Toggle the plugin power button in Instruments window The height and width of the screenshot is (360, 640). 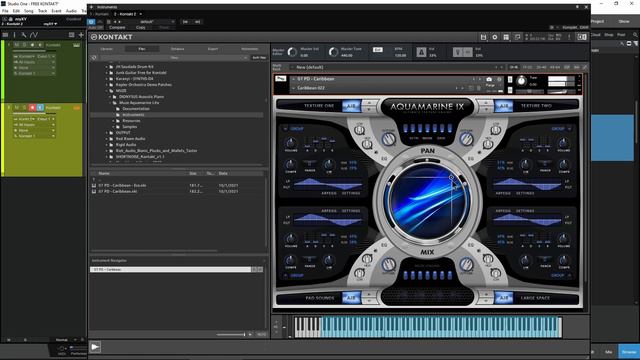point(91,22)
